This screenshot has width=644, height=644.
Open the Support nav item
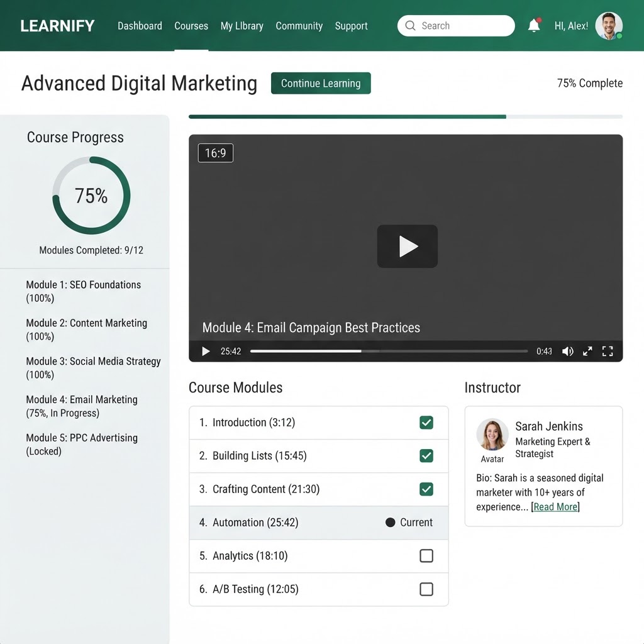pos(351,26)
